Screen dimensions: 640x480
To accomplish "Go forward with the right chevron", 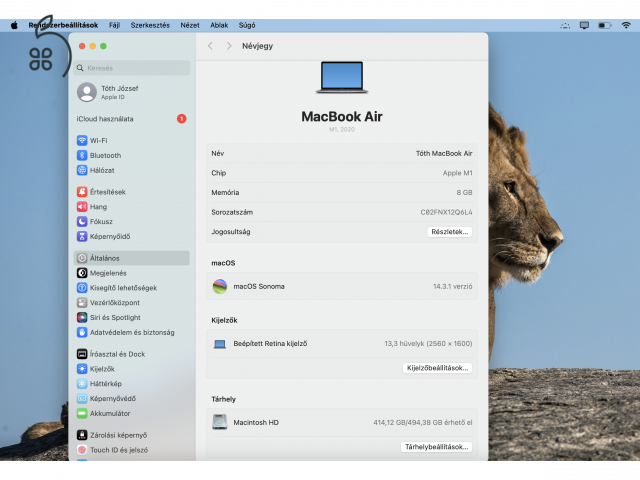I will pyautogui.click(x=229, y=46).
